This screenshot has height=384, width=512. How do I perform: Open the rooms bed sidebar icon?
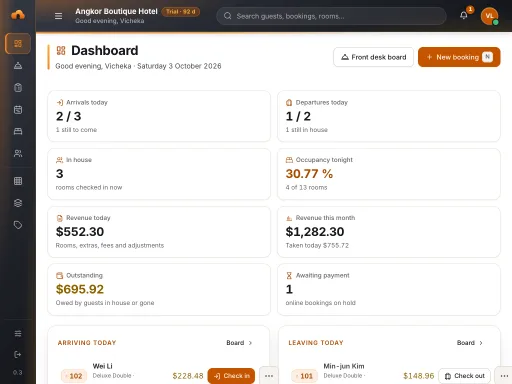click(18, 131)
